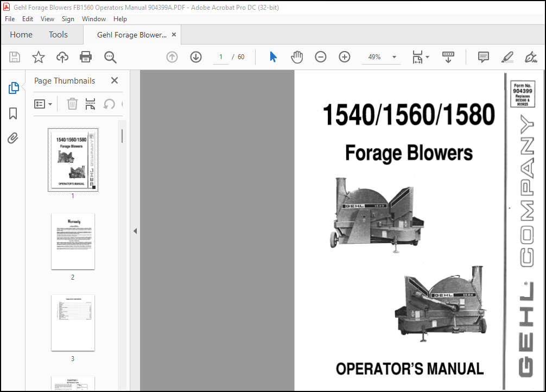Select the page 2 Warranty thumbnail
This screenshot has height=392, width=546.
(73, 241)
